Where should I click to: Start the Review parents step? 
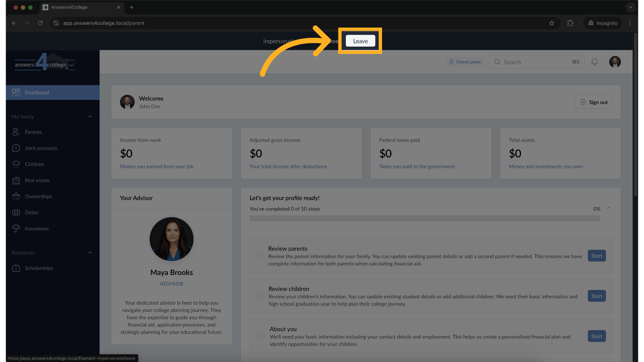click(x=596, y=255)
